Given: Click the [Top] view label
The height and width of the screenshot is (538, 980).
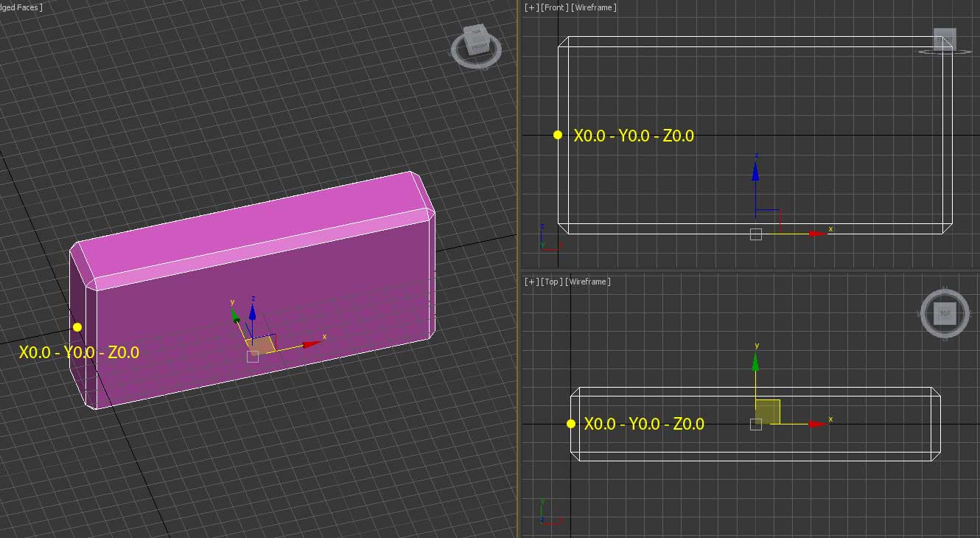Looking at the screenshot, I should [x=551, y=282].
